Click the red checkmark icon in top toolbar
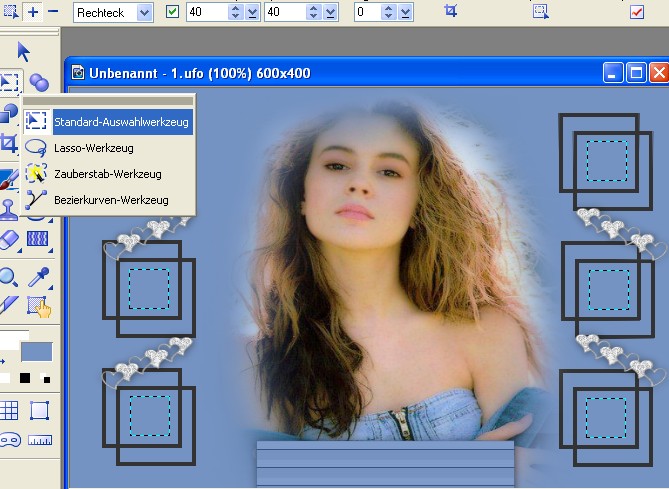This screenshot has width=669, height=489. (x=637, y=12)
